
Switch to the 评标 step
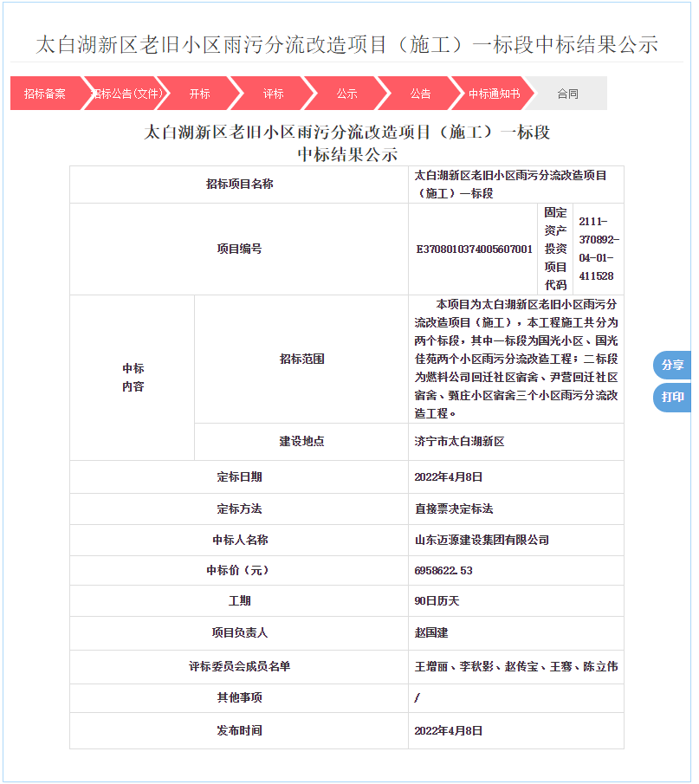coord(274,94)
